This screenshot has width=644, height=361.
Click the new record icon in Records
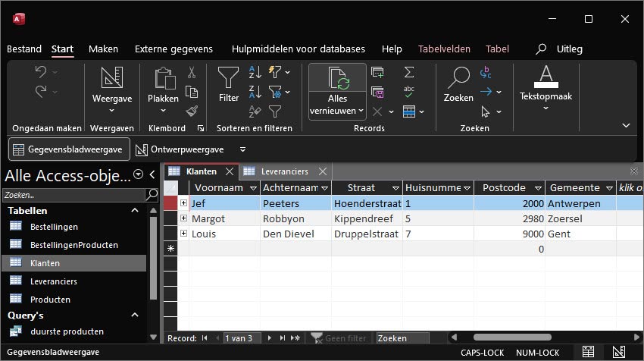pyautogui.click(x=377, y=72)
